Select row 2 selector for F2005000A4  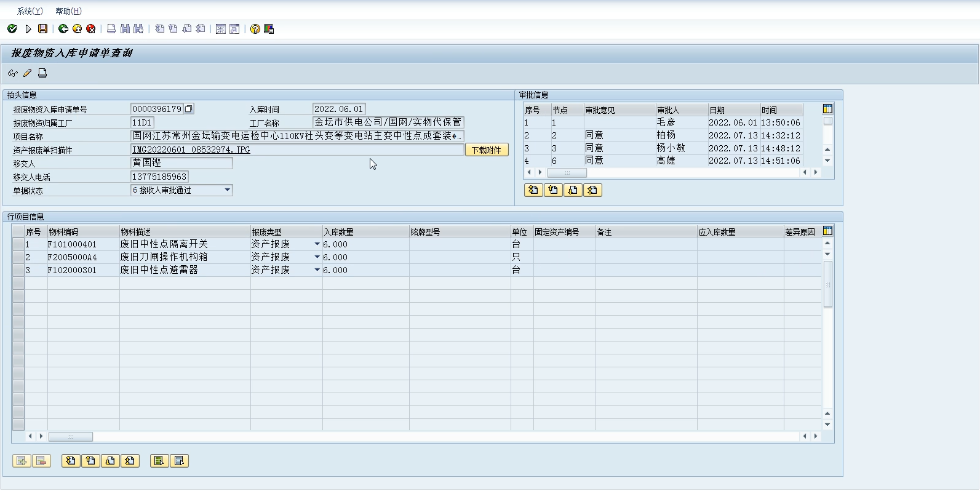click(x=18, y=257)
